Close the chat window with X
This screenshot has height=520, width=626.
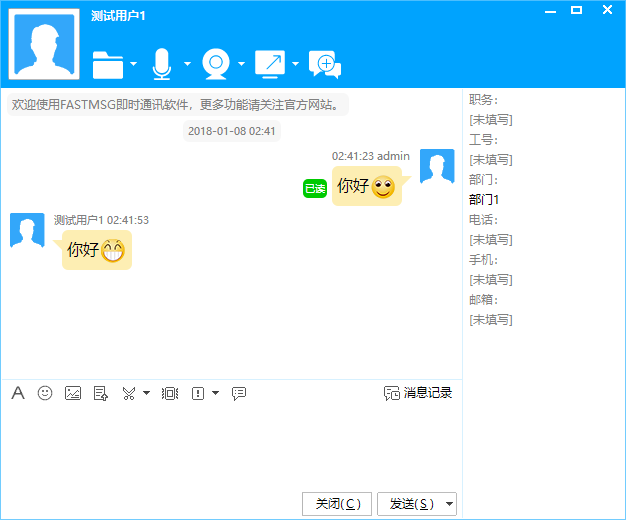point(607,10)
